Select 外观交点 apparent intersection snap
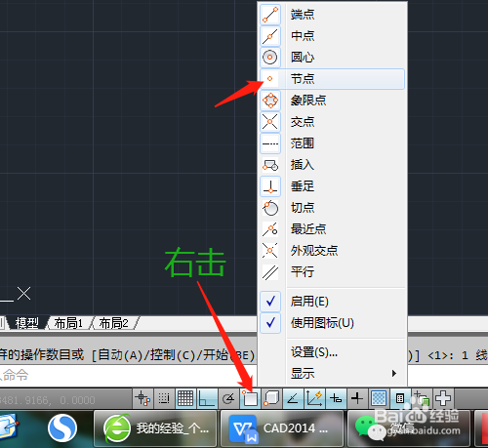Image resolution: width=488 pixels, height=448 pixels. (x=332, y=251)
